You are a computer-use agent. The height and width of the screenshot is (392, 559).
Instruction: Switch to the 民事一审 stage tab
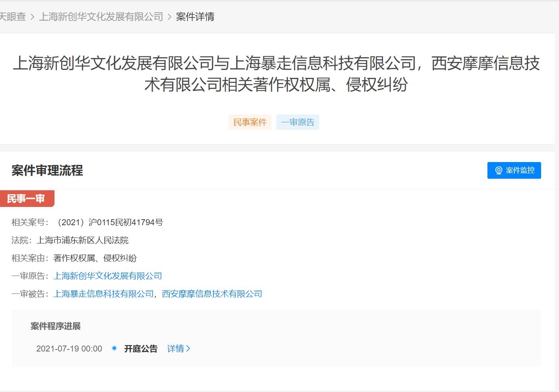pos(26,199)
